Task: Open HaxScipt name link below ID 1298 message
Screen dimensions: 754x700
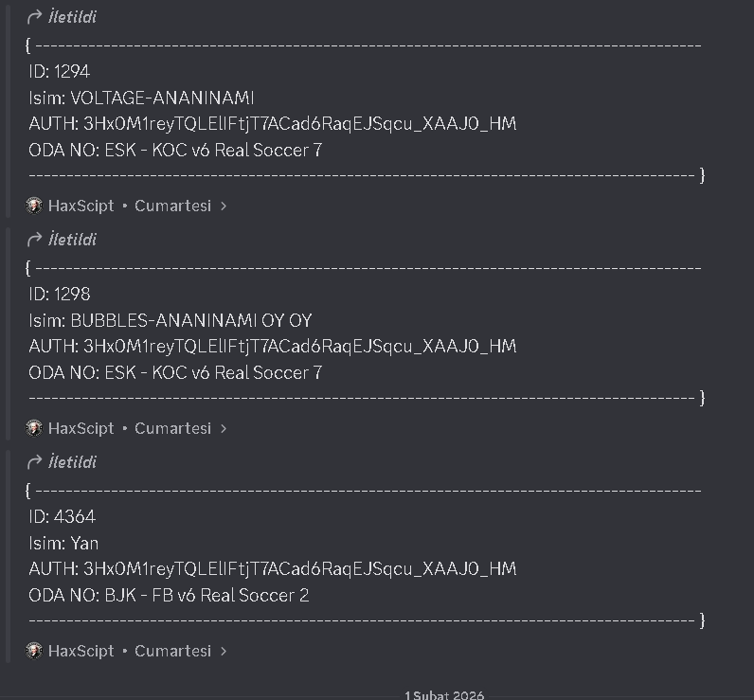Action: tap(81, 428)
